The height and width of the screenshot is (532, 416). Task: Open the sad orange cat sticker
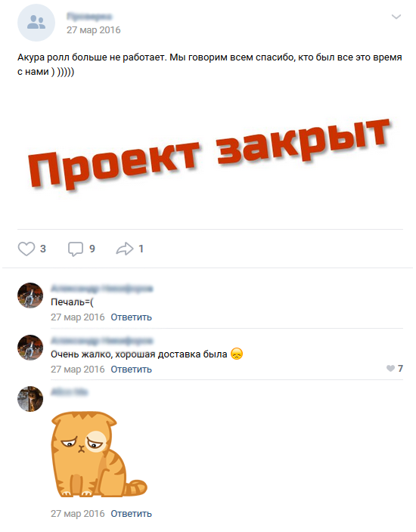[x=99, y=455]
